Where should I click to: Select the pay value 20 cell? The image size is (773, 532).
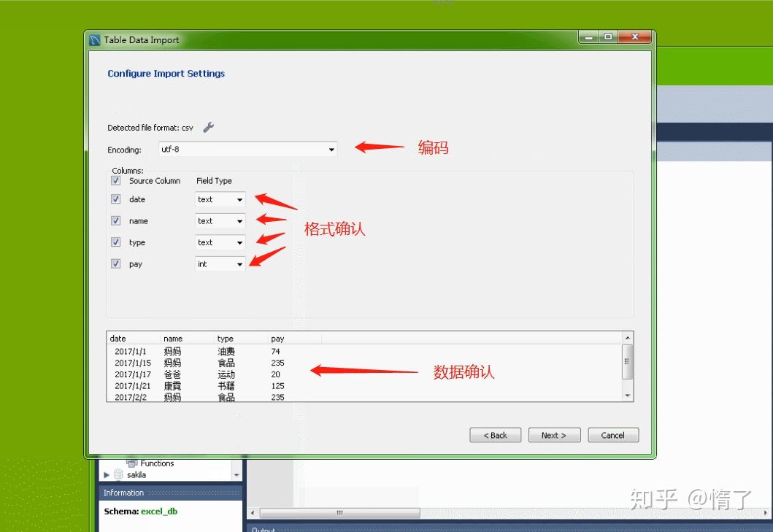coord(276,374)
